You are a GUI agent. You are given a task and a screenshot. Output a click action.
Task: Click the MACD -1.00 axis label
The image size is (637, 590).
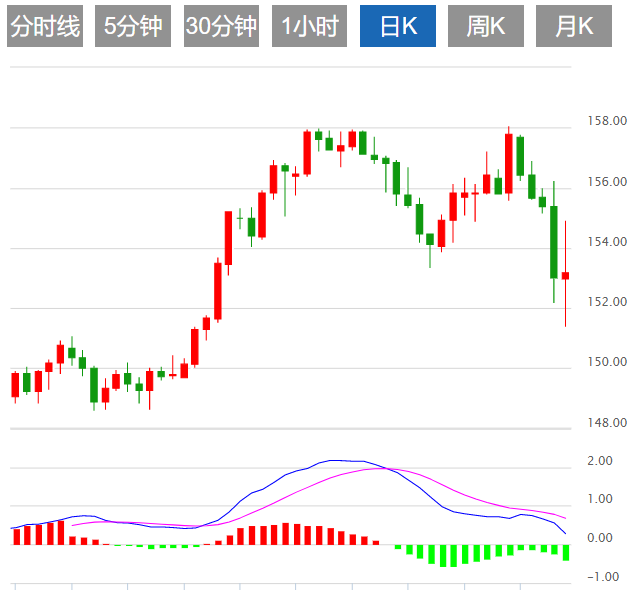tap(603, 577)
